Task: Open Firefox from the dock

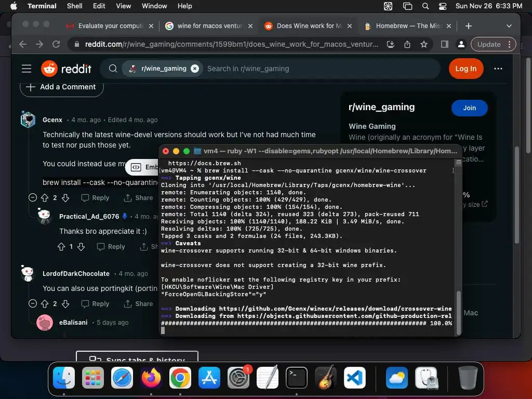Action: pyautogui.click(x=151, y=378)
